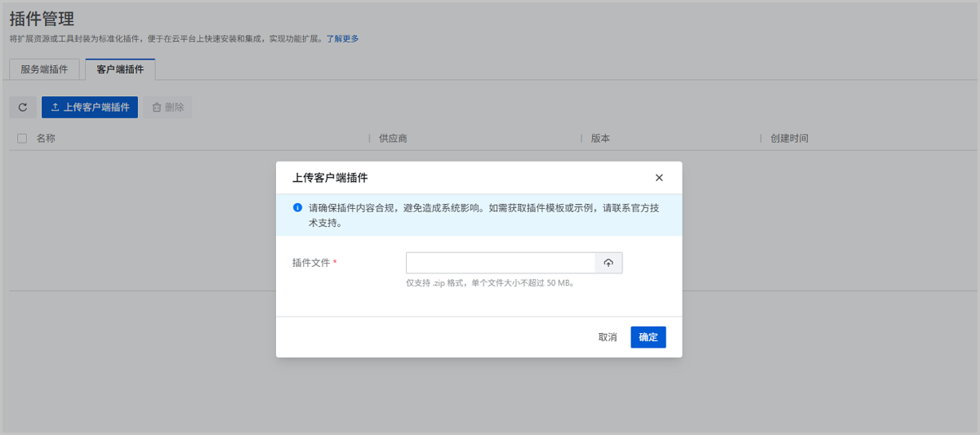Click the column divider left of 版本
Viewport: 980px width, 435px height.
pos(581,139)
